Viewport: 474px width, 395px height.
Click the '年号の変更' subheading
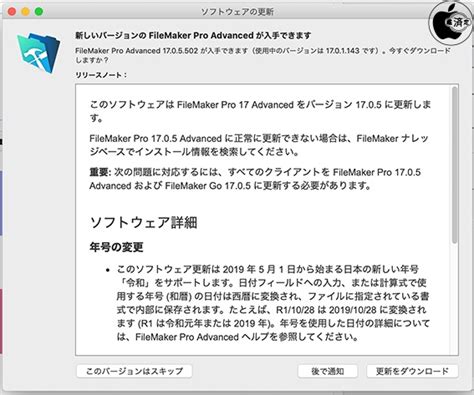tap(116, 247)
